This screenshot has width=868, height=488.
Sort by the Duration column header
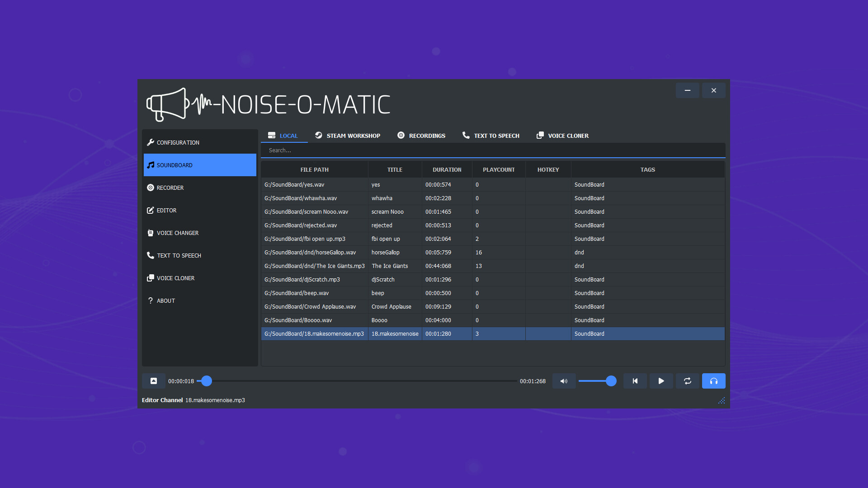pos(447,169)
